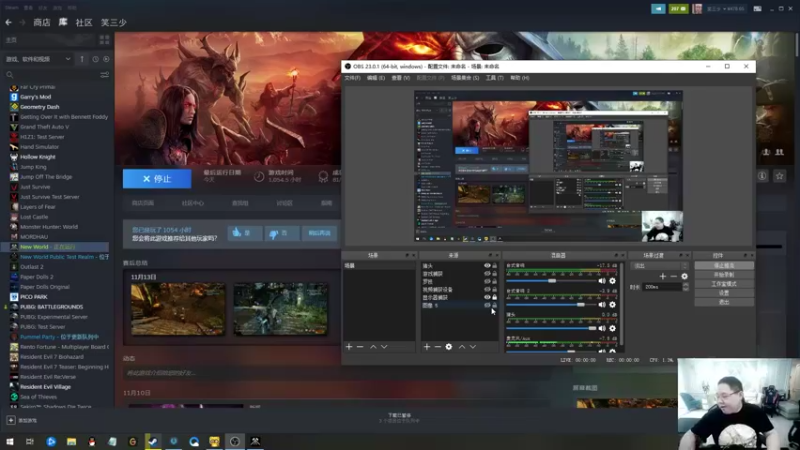
Task: Increase transition duration with the spinner arrow
Action: point(685,285)
